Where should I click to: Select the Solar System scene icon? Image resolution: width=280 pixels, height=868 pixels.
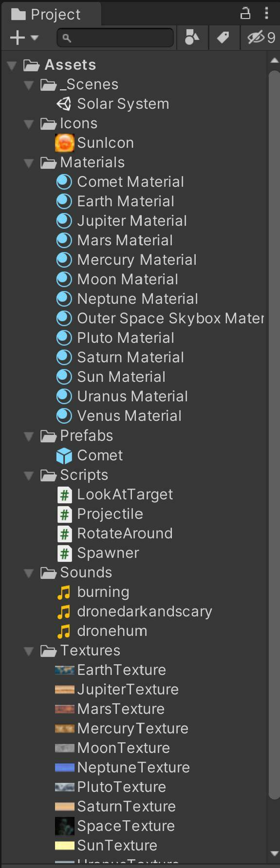64,103
